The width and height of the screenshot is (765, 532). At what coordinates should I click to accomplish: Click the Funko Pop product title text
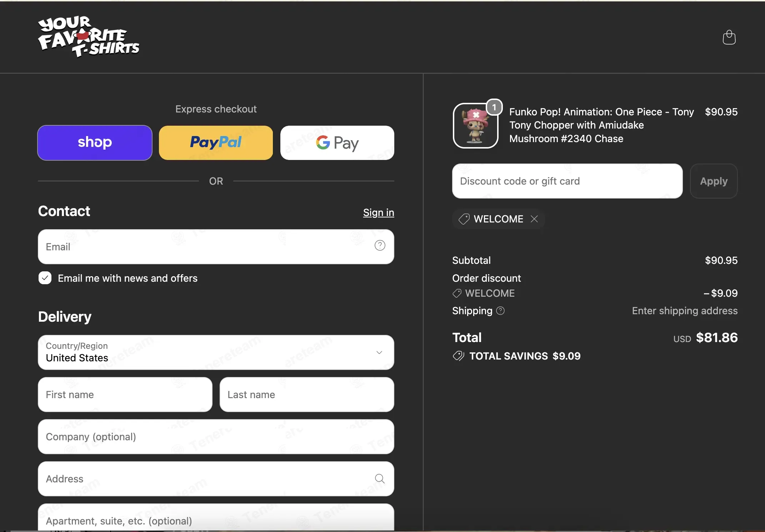pos(601,125)
